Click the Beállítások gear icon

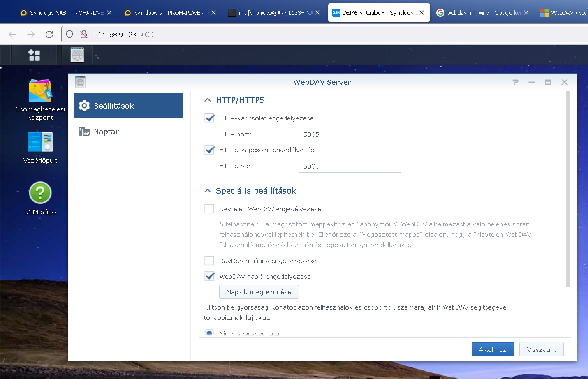point(84,106)
